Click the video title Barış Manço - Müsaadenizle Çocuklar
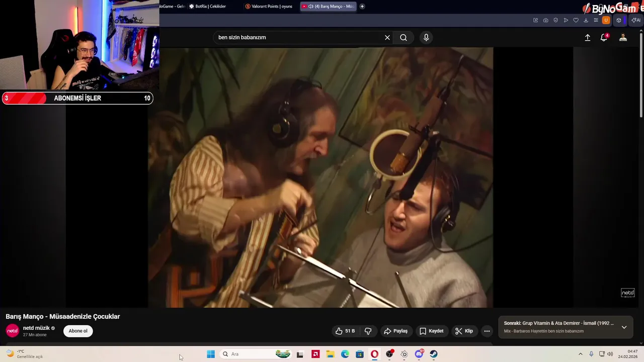Image resolution: width=644 pixels, height=362 pixels. (63, 316)
